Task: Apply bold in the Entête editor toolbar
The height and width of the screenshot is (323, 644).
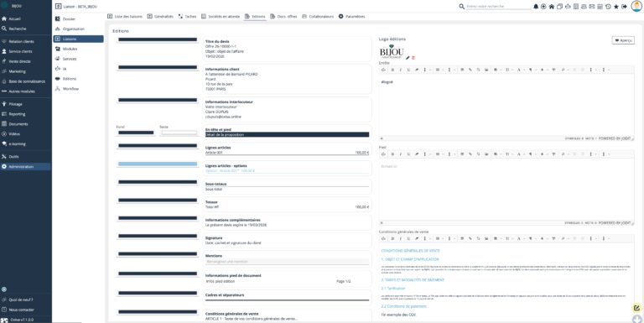Action: pyautogui.click(x=392, y=70)
